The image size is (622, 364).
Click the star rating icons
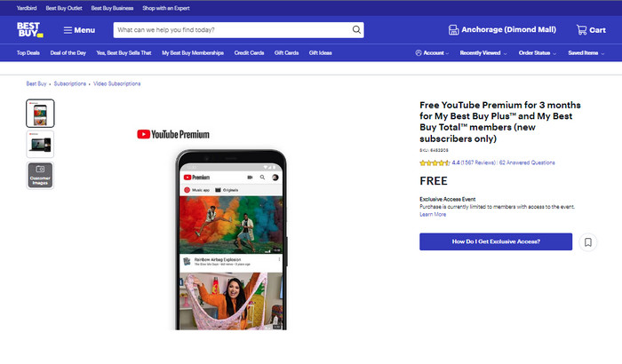[435, 163]
